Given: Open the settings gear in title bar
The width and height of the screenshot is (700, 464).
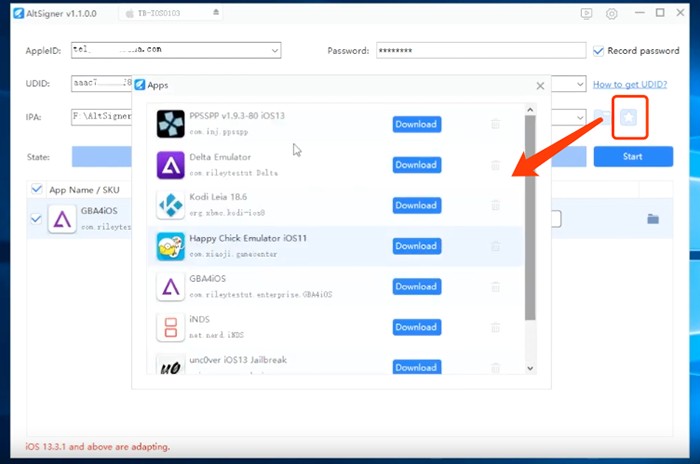Looking at the screenshot, I should [x=611, y=14].
